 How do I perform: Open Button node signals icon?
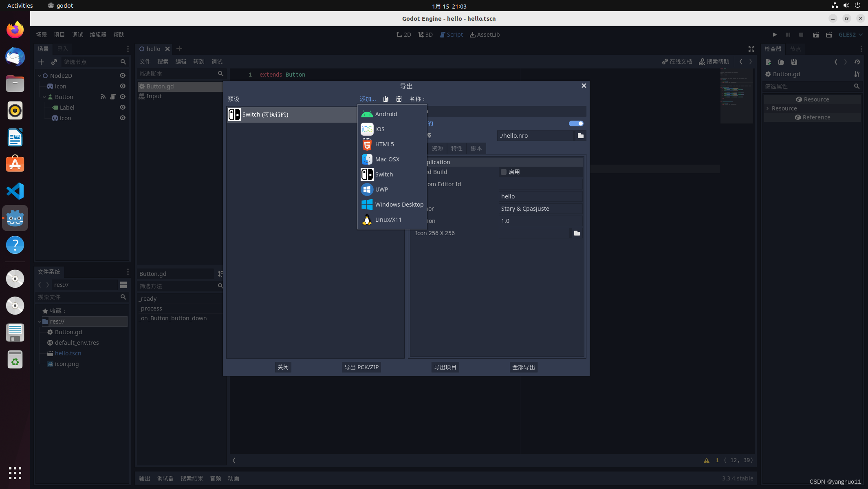coord(103,97)
